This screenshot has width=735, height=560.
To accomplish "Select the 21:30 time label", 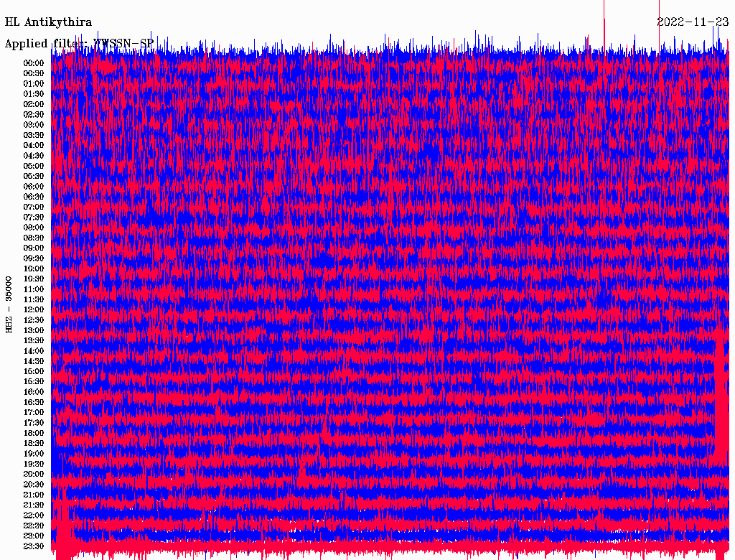I will click(x=34, y=505).
